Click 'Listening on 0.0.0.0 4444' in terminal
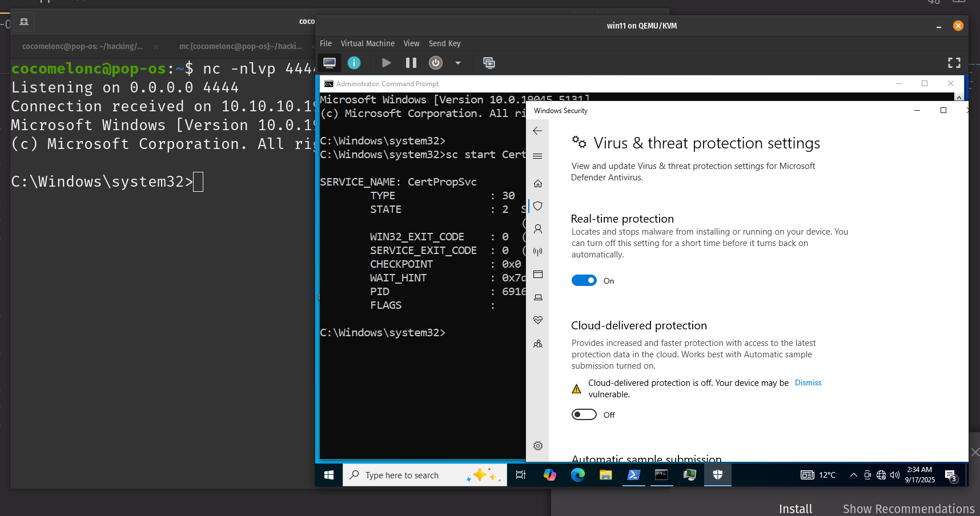The width and height of the screenshot is (980, 516). [125, 87]
